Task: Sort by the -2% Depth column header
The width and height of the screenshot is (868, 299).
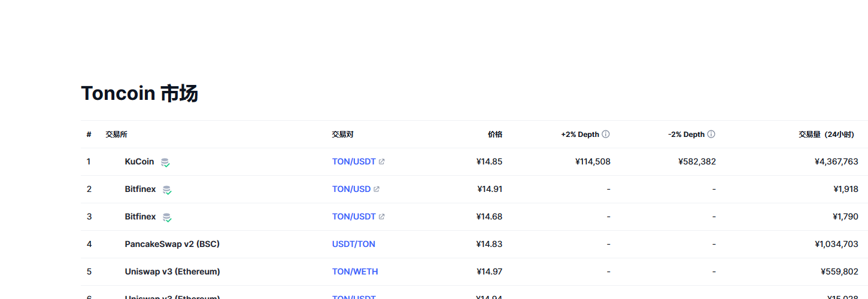Action: point(686,135)
